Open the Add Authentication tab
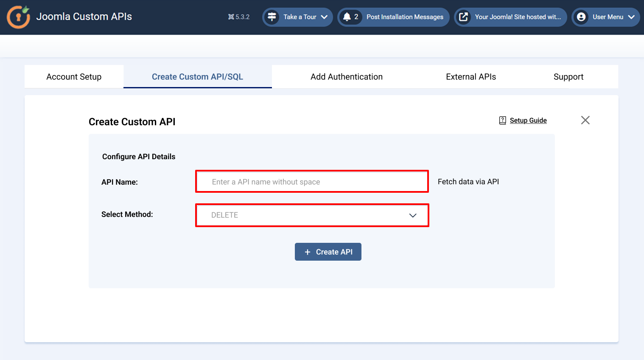 point(346,77)
